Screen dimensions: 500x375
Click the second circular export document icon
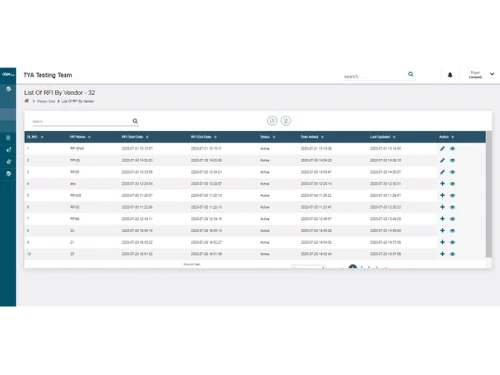(x=286, y=121)
